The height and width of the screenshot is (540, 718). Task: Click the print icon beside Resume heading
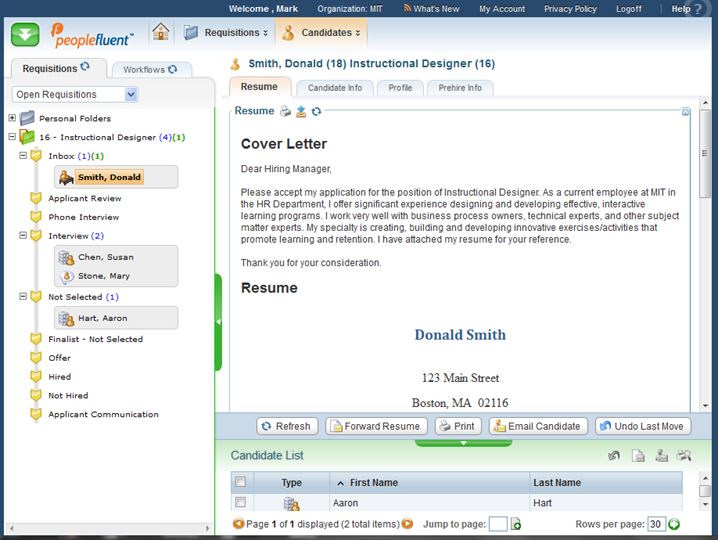coord(285,111)
